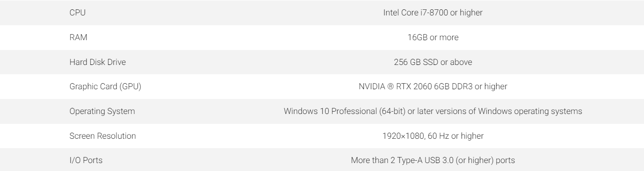This screenshot has width=644, height=171.
Task: Select the NVIDIA RTX 2060 requirement text
Action: tap(433, 86)
